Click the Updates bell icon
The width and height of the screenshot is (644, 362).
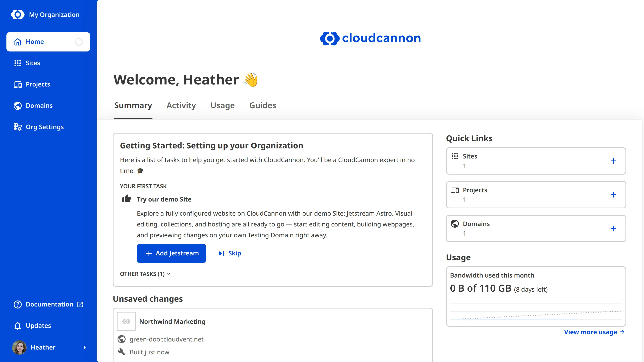[x=18, y=326]
